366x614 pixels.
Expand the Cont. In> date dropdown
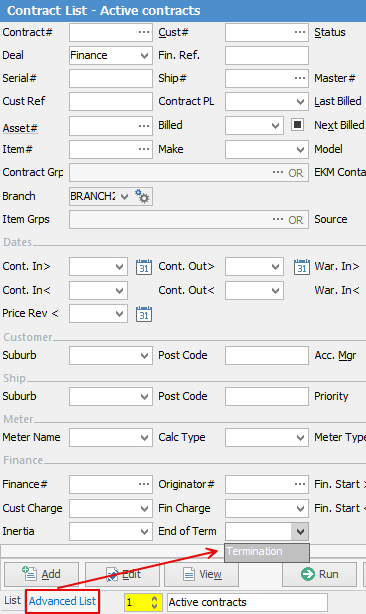coord(119,267)
